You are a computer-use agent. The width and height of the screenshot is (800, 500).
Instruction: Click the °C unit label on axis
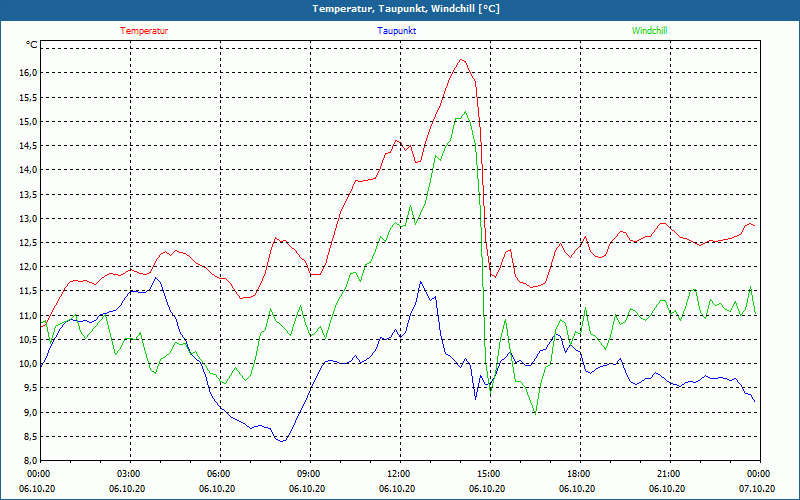coord(32,45)
